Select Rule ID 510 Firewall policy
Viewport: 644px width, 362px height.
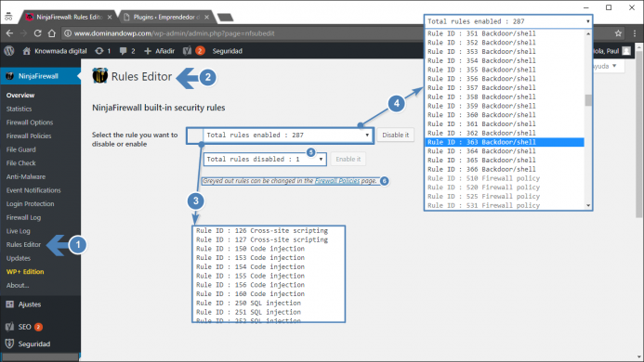tap(505, 178)
